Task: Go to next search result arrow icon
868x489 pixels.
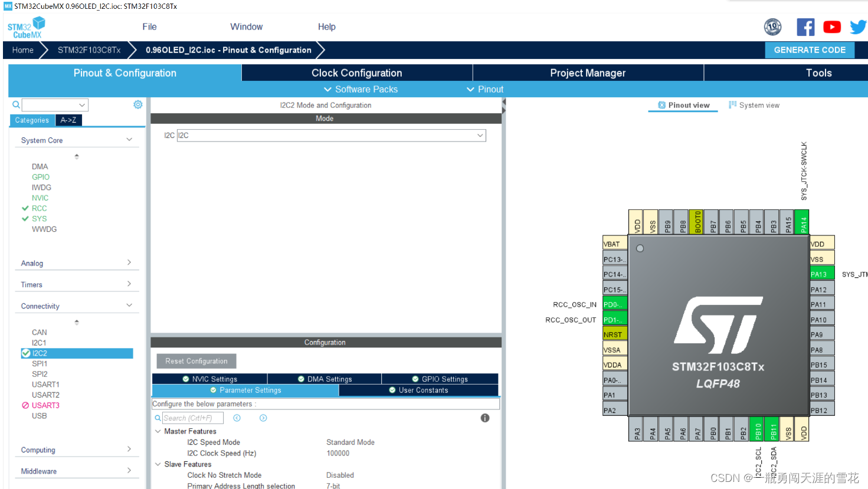Action: (263, 418)
